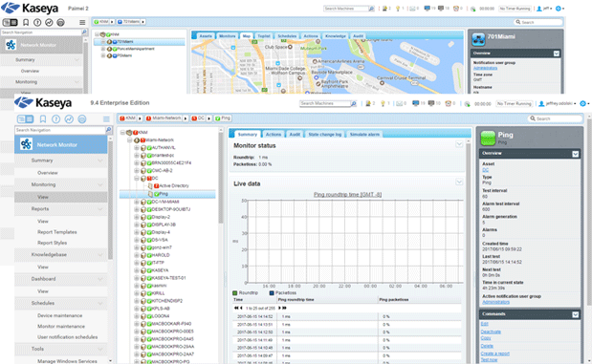Viewport: 592px width, 364px height.
Task: Click the bookmark icon in Enterprise Edition window
Action: coord(43,119)
